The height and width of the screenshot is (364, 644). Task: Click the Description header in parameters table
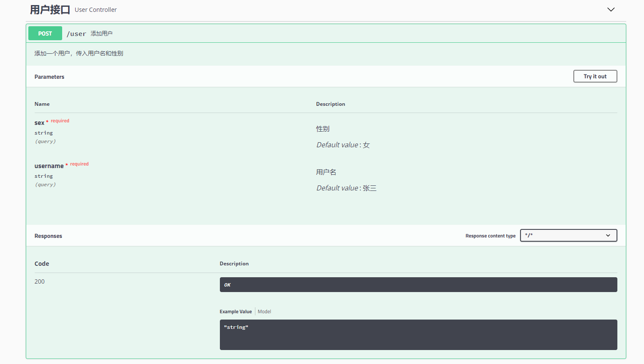coord(331,104)
